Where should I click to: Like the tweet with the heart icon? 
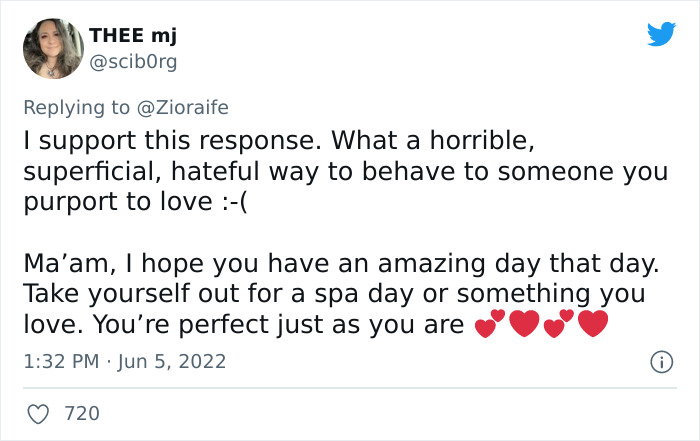(38, 412)
